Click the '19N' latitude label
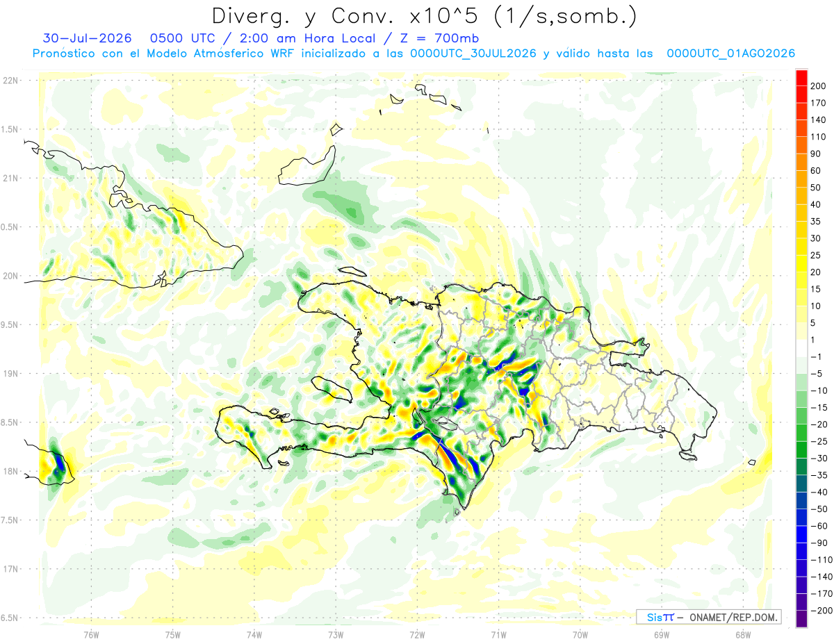834x644 pixels. [10, 374]
